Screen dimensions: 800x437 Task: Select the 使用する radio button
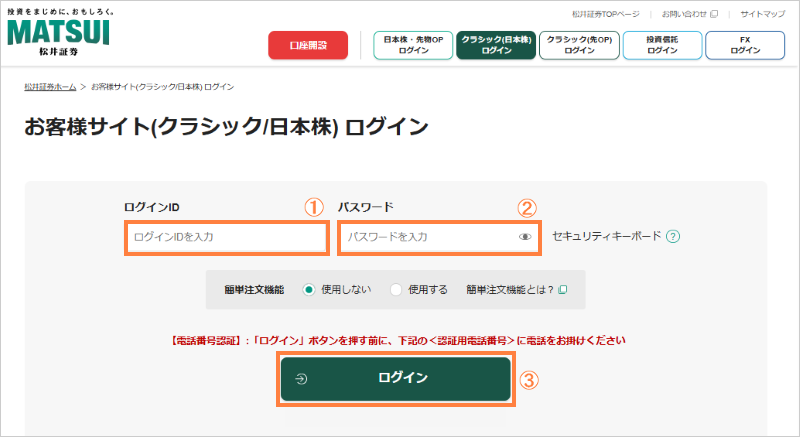396,290
